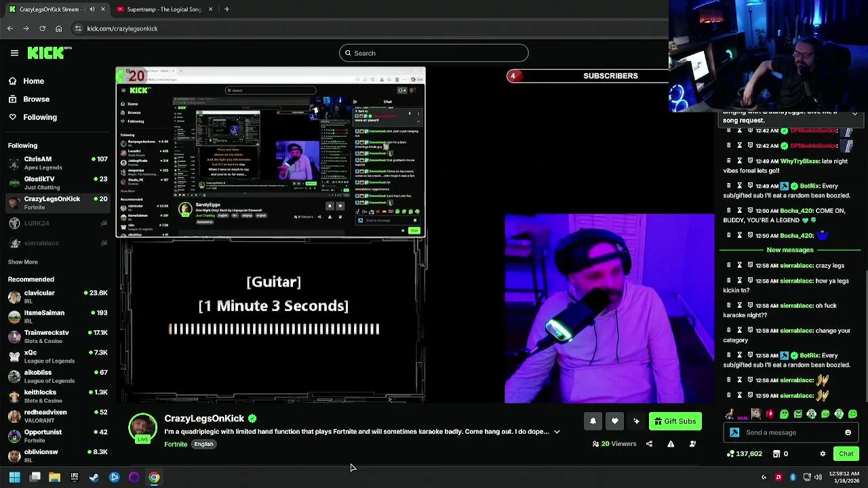Open recommended channel redheadvixen
The height and width of the screenshot is (488, 868).
click(x=58, y=416)
